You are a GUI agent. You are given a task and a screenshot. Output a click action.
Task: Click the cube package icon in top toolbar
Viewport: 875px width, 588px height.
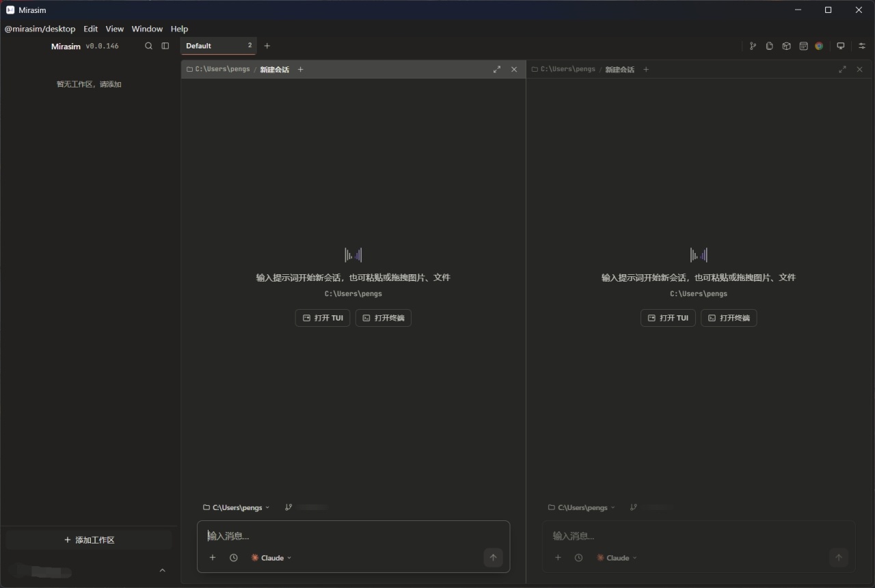tap(786, 46)
